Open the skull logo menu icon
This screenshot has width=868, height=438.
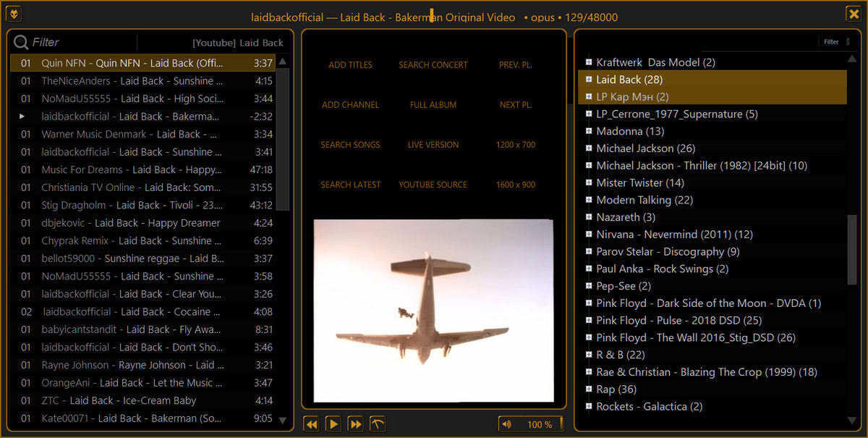coord(14,13)
